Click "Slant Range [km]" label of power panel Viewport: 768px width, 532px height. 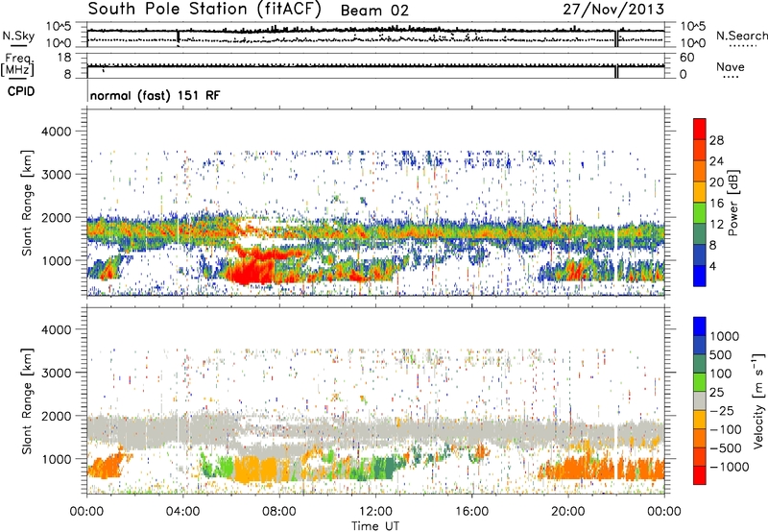[x=27, y=203]
